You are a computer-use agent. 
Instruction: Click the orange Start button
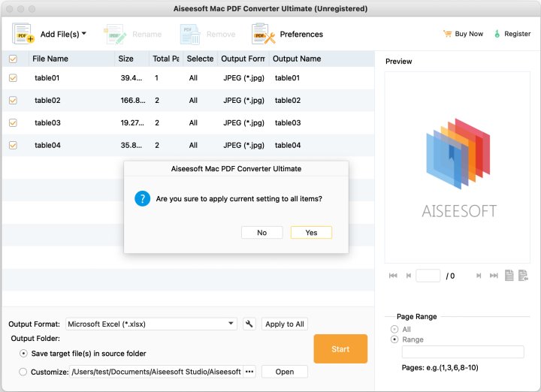(x=340, y=349)
